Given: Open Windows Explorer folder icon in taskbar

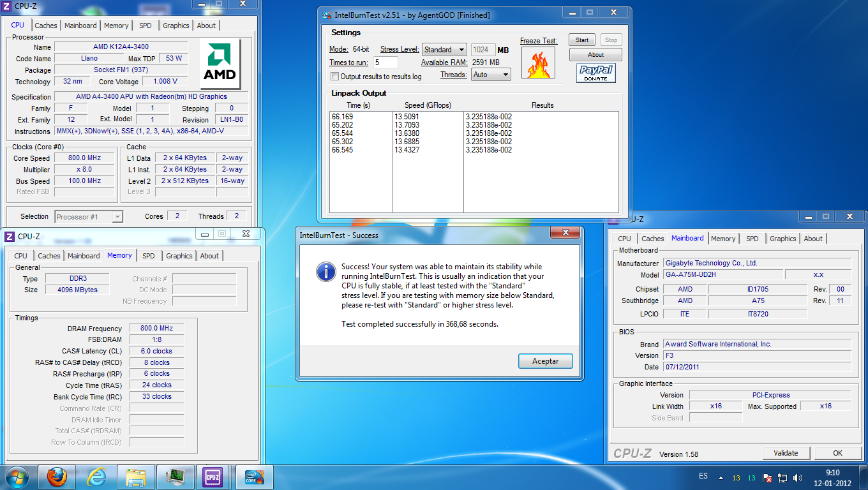Looking at the screenshot, I should [136, 477].
